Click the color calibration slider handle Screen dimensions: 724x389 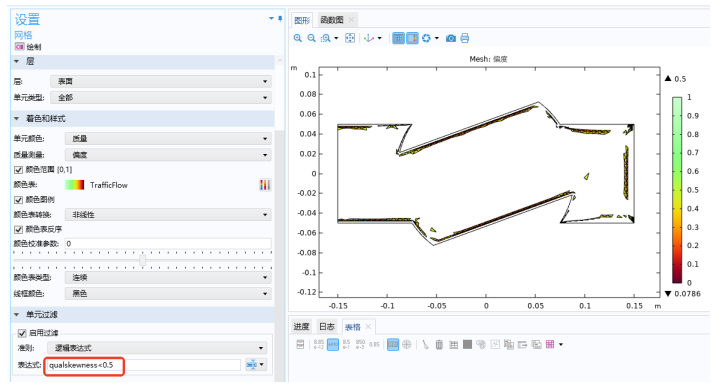click(x=143, y=260)
